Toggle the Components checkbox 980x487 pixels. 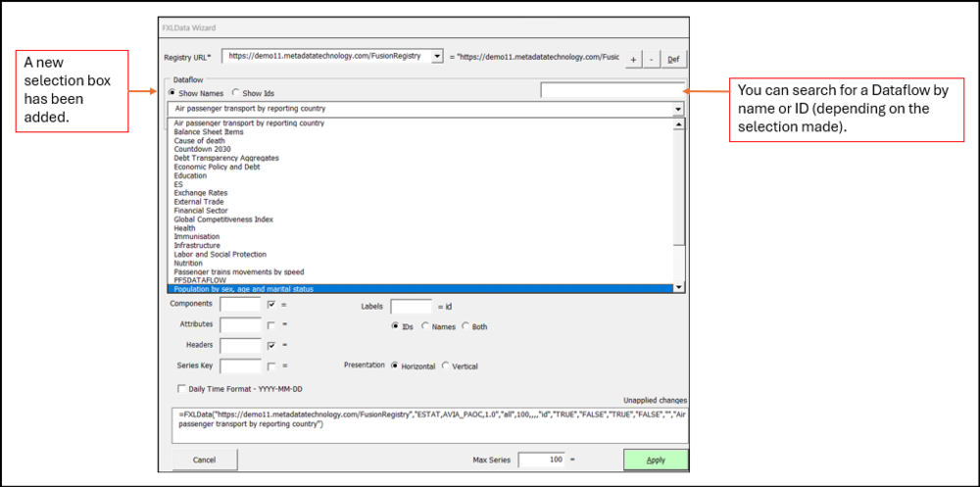click(271, 306)
